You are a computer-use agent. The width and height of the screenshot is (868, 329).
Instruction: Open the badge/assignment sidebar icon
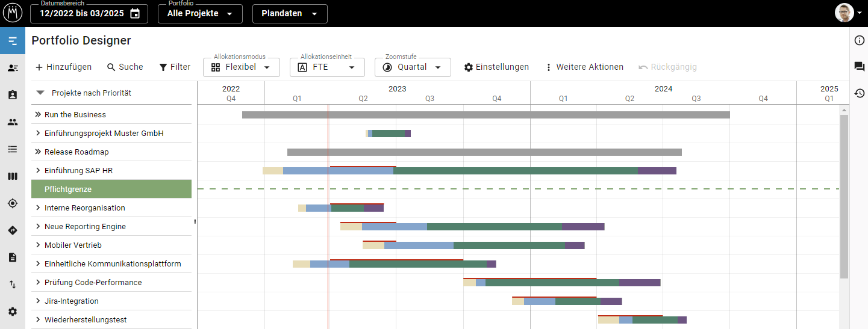coord(13,95)
